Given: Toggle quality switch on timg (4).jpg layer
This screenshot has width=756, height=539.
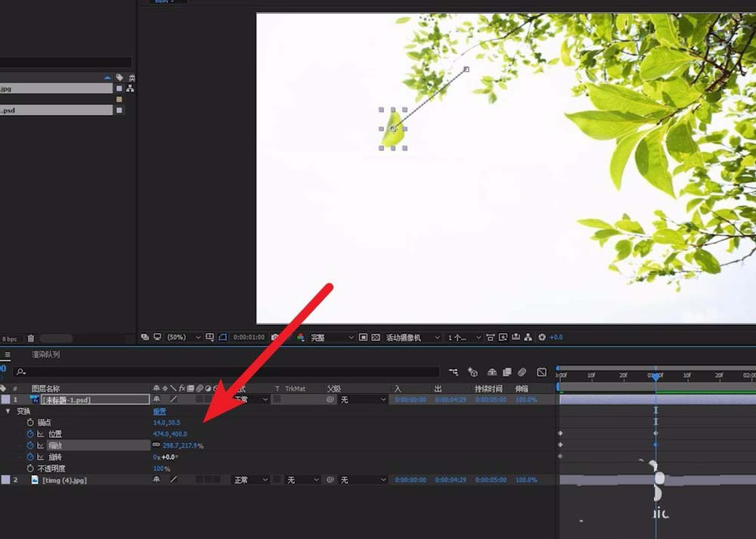Looking at the screenshot, I should (x=174, y=480).
